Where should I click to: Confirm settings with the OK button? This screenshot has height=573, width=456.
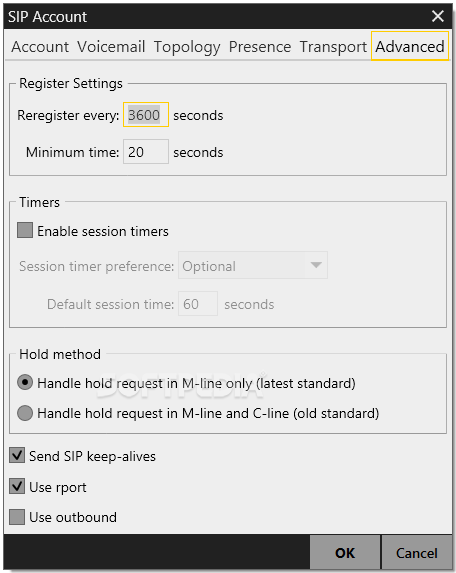(x=345, y=553)
